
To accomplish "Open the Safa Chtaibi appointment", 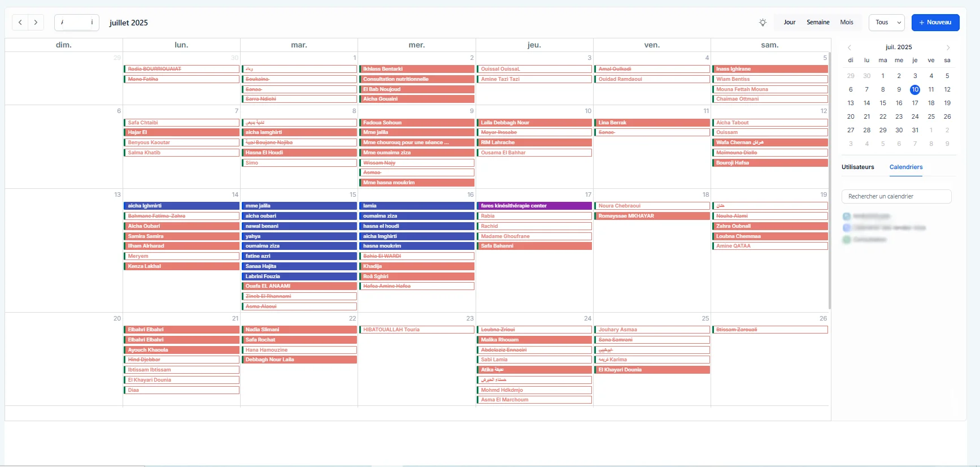I will click(181, 123).
